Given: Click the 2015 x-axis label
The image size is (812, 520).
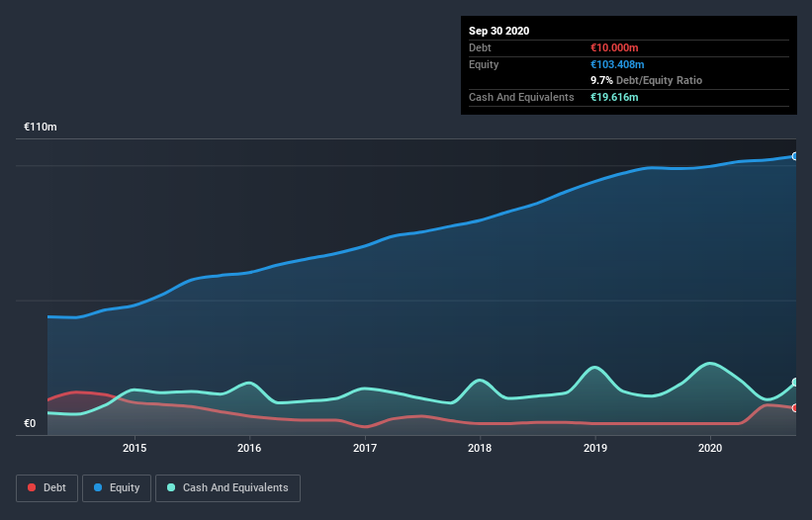Looking at the screenshot, I should pos(135,448).
